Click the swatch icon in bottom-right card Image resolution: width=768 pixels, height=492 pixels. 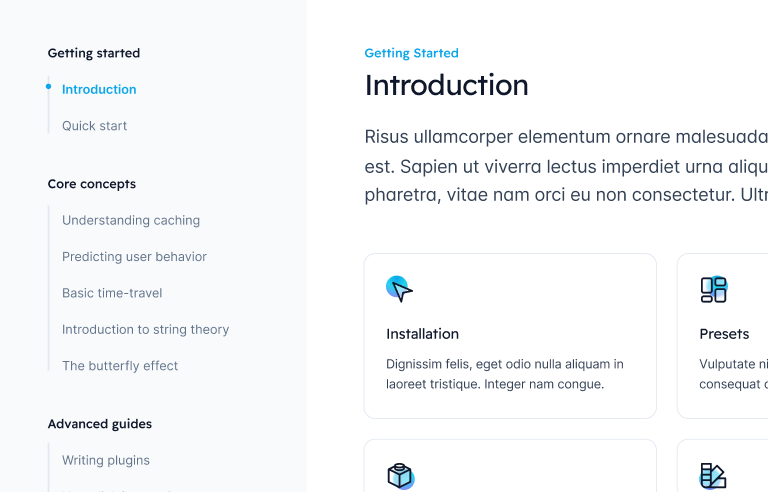coord(713,476)
